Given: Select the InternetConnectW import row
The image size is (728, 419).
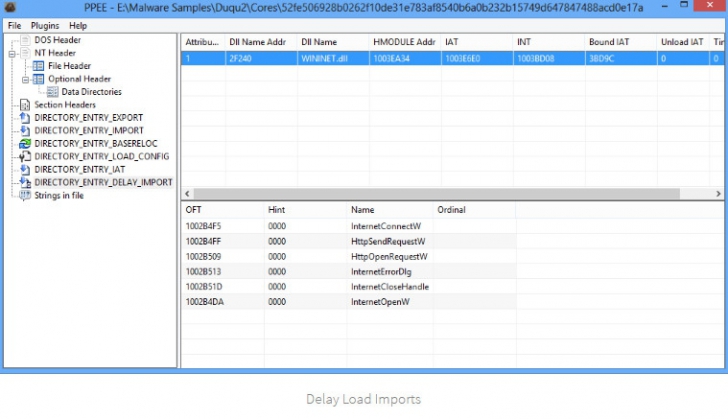Looking at the screenshot, I should (x=348, y=226).
